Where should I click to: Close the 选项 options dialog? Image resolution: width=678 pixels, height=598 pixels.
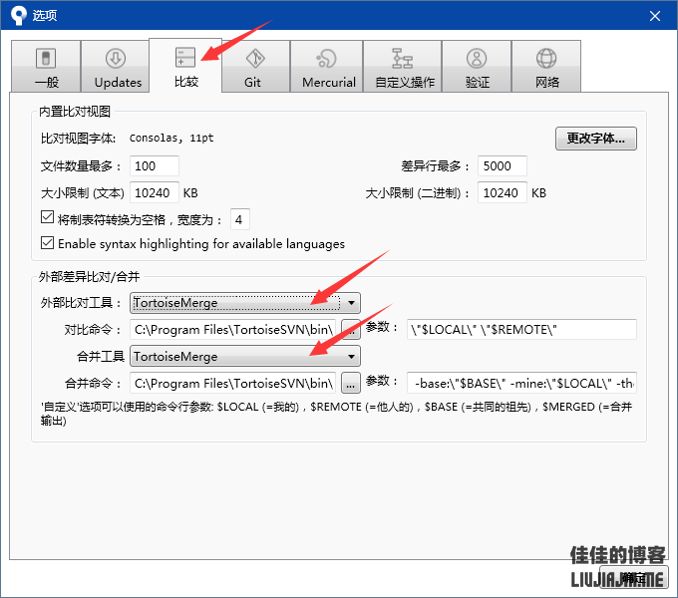click(x=655, y=16)
